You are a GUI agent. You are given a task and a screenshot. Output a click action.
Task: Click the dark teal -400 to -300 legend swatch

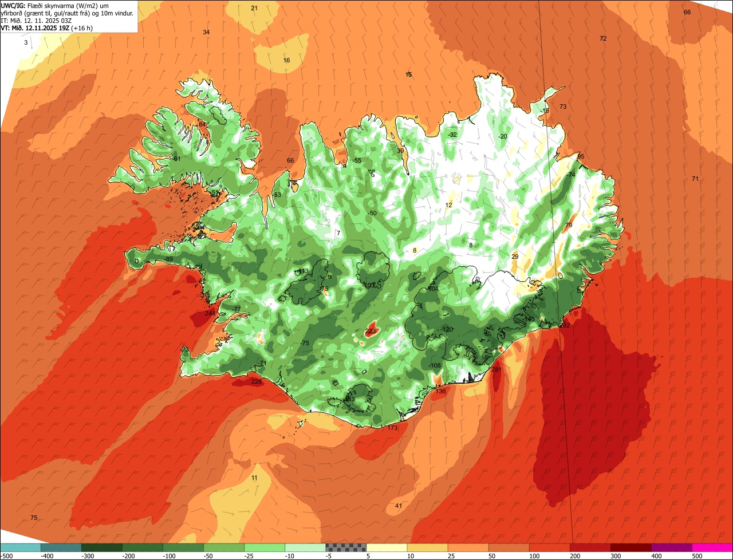[x=61, y=547]
